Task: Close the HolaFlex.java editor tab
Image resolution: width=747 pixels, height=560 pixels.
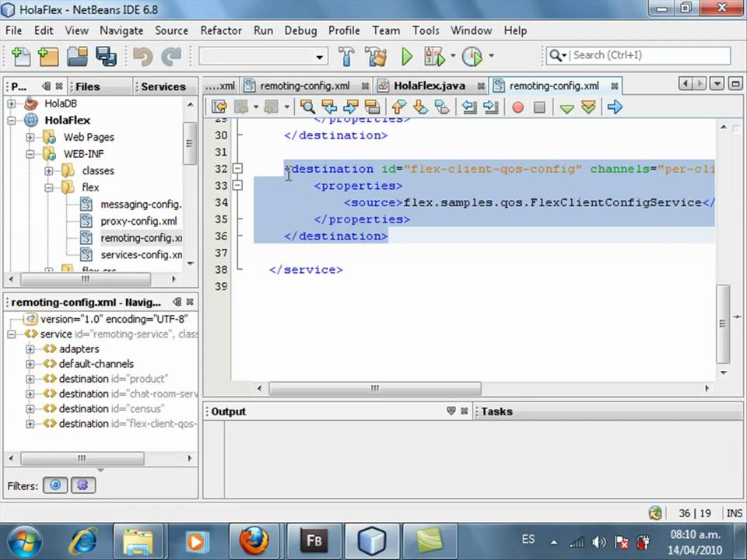Action: point(481,86)
